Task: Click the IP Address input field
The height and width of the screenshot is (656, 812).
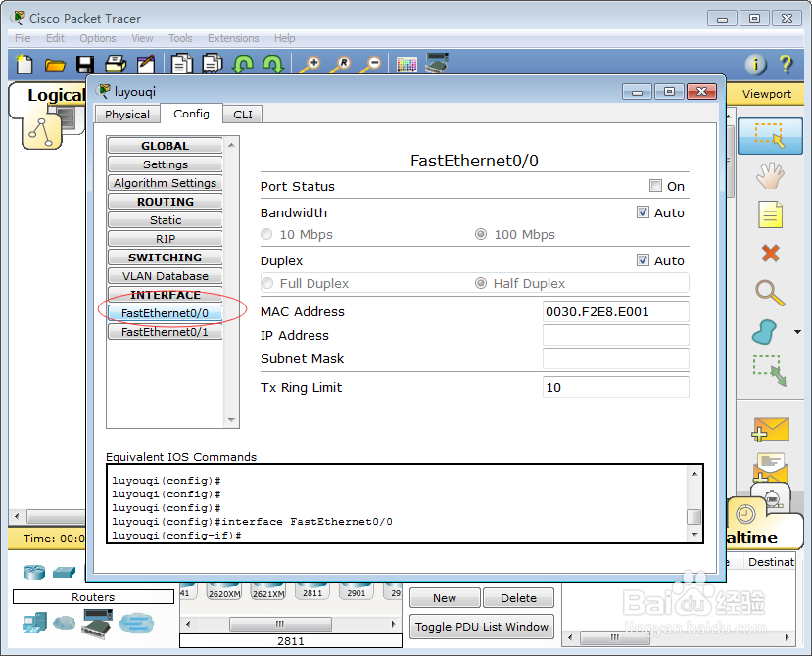Action: pos(616,335)
